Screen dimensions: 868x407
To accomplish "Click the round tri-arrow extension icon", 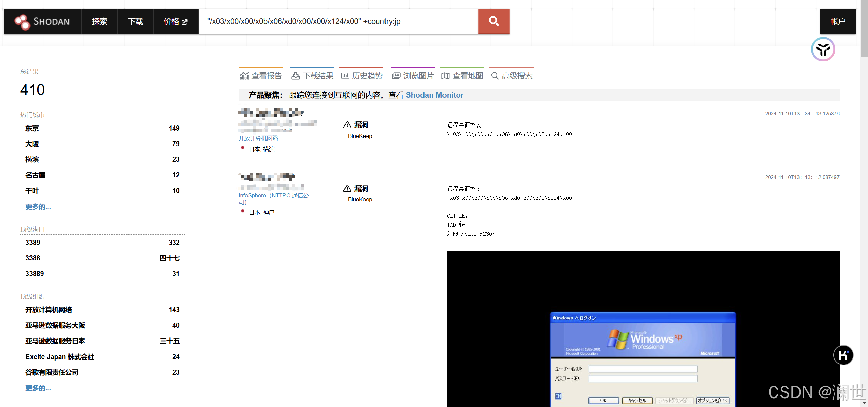I will click(x=823, y=50).
